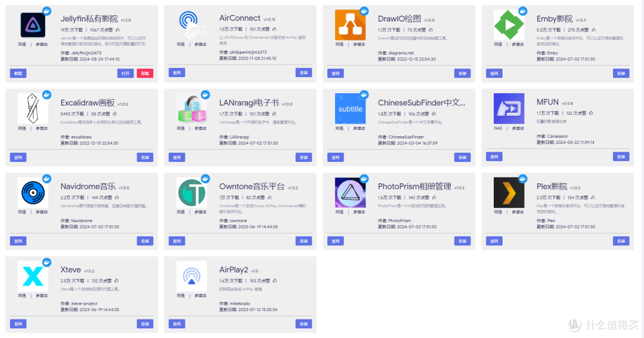Click the title "Owntone音乐平台"
Screen dimensions: 644x338
point(252,187)
